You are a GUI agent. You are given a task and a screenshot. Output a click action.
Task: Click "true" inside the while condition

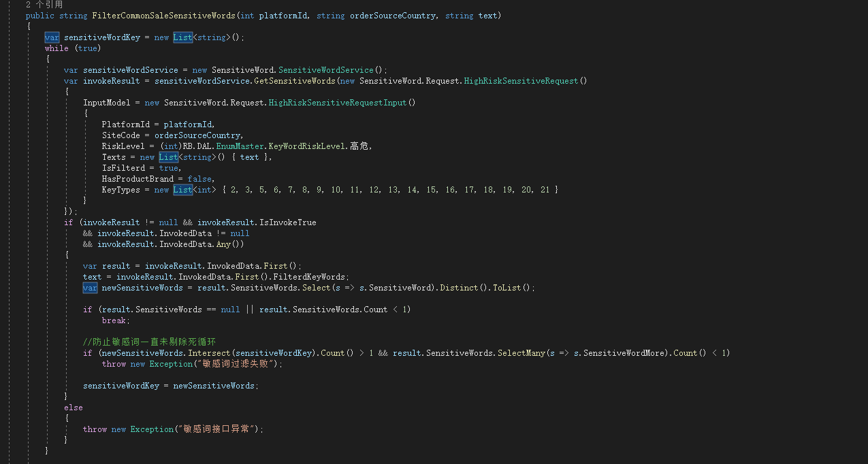87,48
